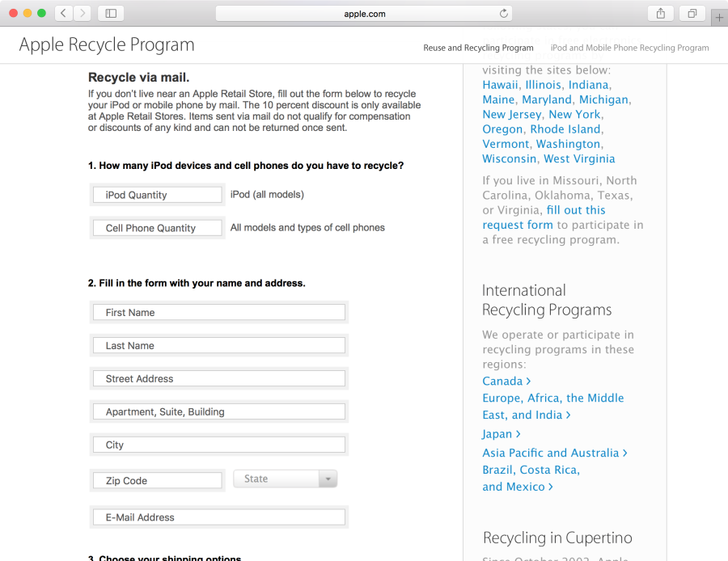
Task: Click the iPod Quantity field
Action: pos(158,195)
